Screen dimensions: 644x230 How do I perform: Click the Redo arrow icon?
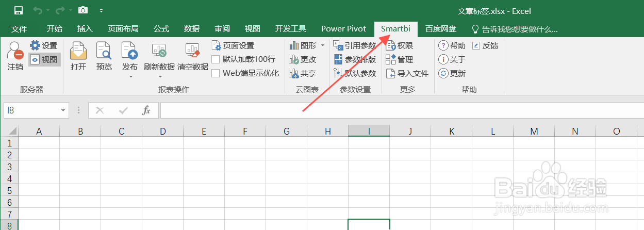tap(60, 10)
